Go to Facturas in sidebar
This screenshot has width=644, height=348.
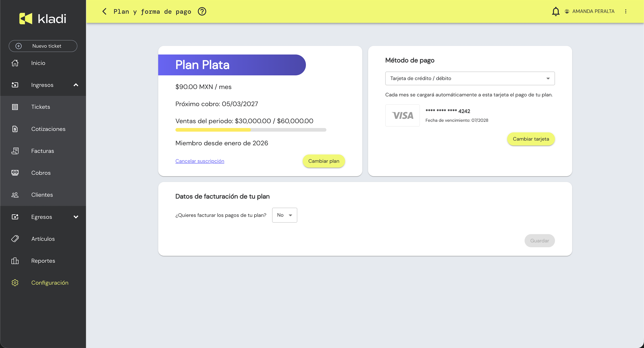point(43,151)
